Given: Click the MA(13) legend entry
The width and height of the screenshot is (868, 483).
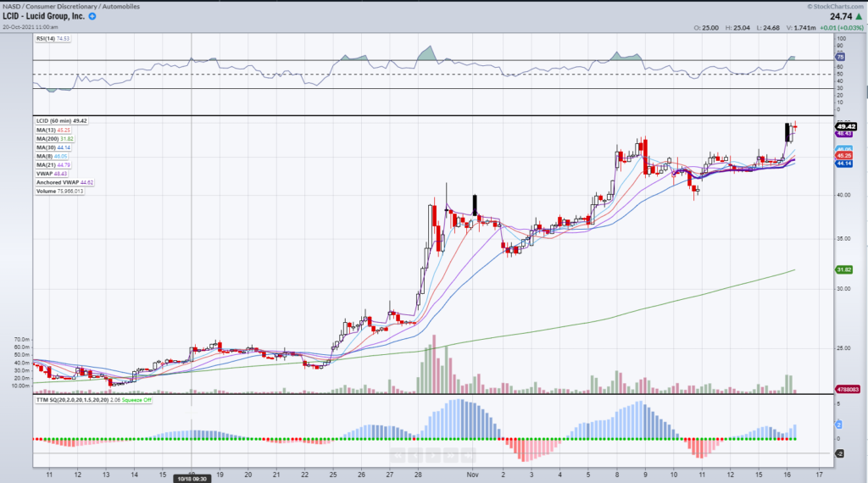Looking at the screenshot, I should click(53, 130).
